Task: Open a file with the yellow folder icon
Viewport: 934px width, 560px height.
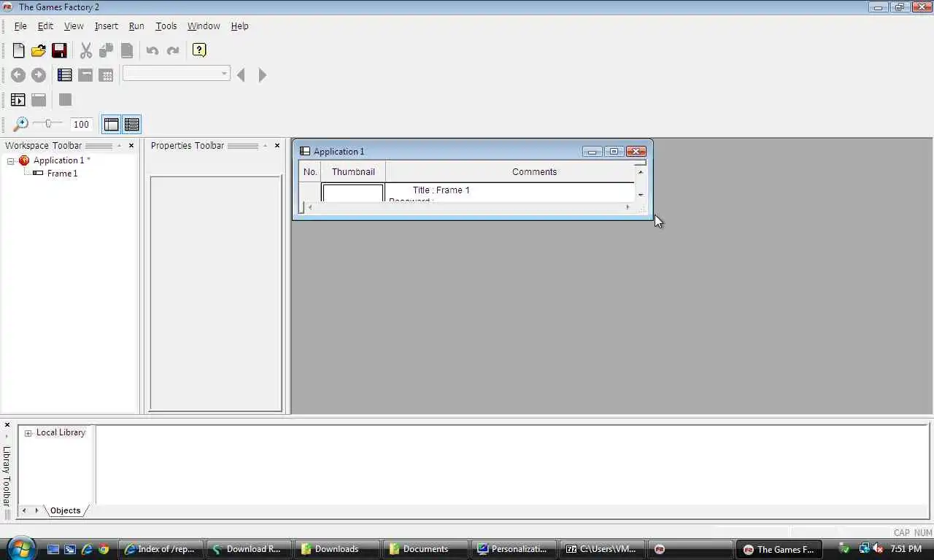Action: 39,50
